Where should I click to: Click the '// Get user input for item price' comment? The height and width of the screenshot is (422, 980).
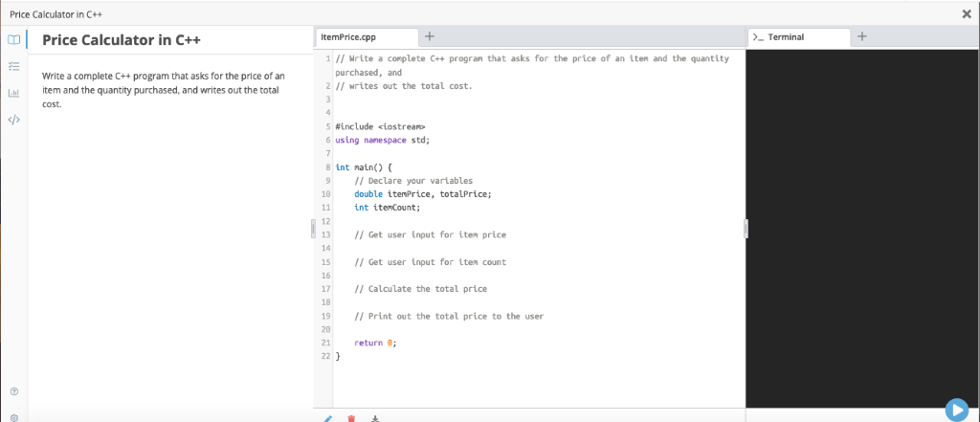click(x=430, y=235)
